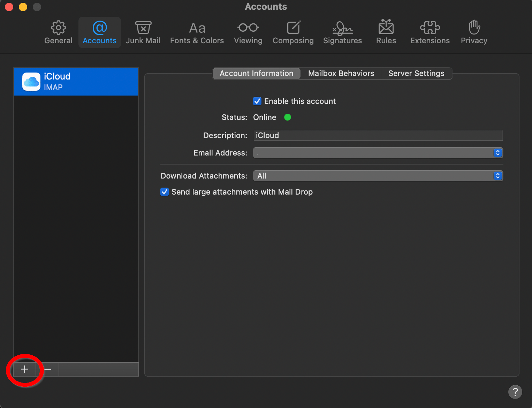The width and height of the screenshot is (532, 408).
Task: Click the iCloud cloud account icon
Action: coord(31,82)
